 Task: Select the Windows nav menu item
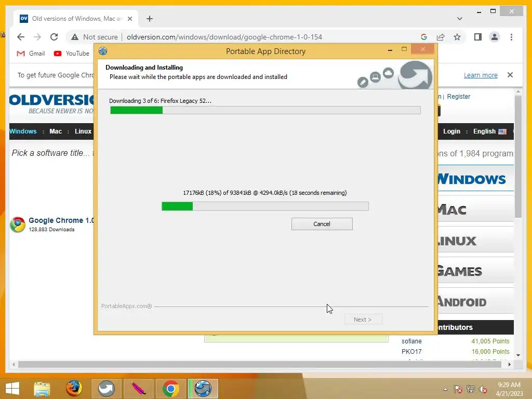23,131
